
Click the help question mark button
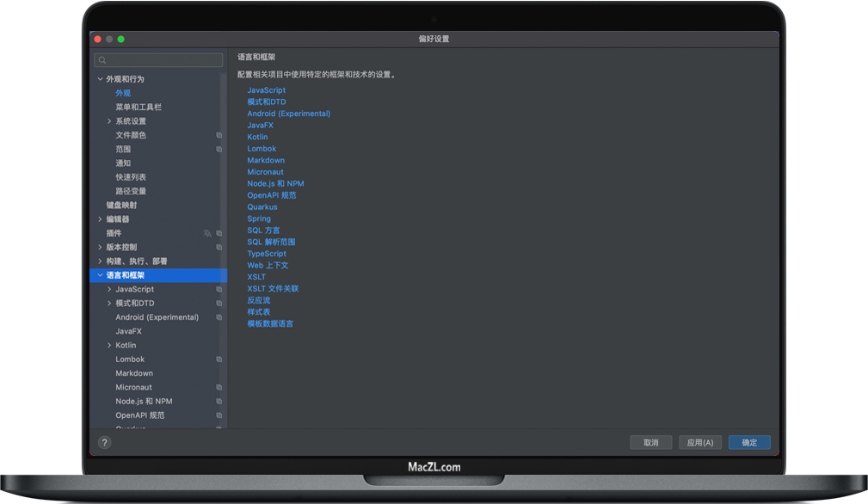tap(104, 443)
